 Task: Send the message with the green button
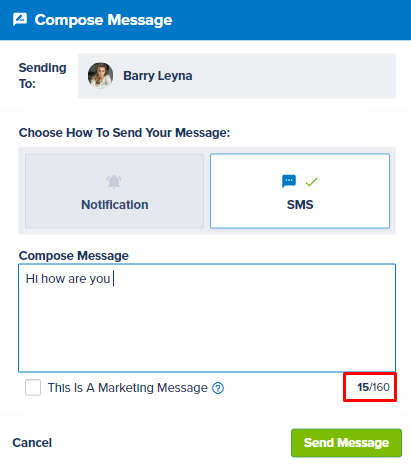coord(346,443)
